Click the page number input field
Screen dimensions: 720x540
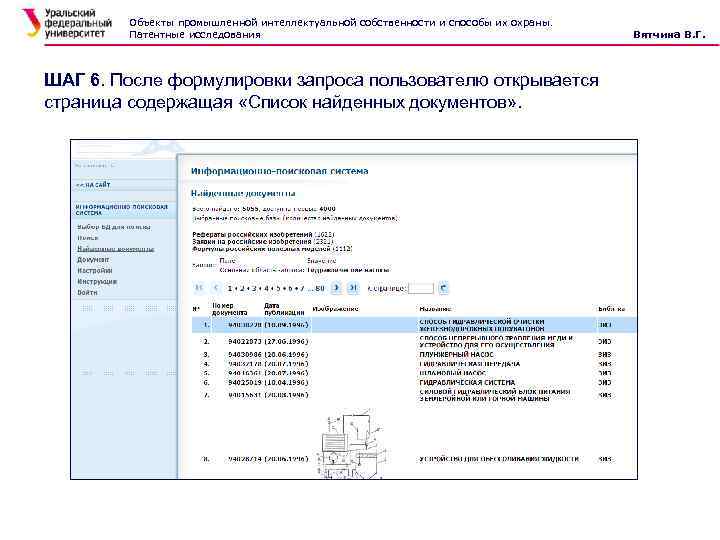coord(421,288)
